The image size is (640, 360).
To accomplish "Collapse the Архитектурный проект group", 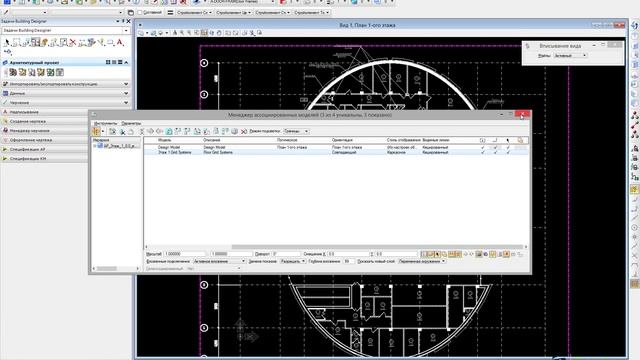I will point(126,62).
